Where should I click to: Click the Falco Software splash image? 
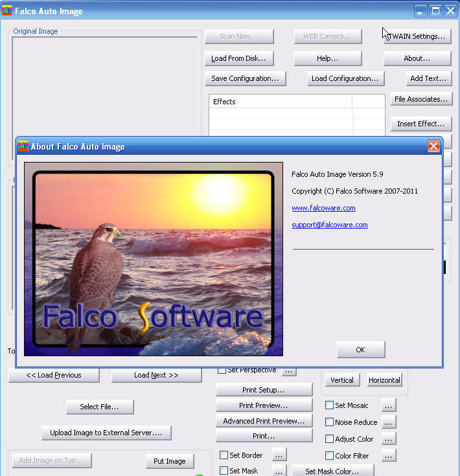click(x=154, y=259)
